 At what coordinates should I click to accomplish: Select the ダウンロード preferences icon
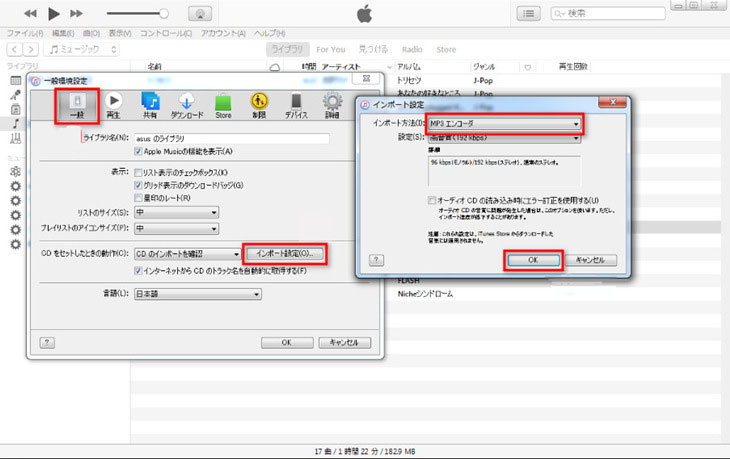point(187,106)
